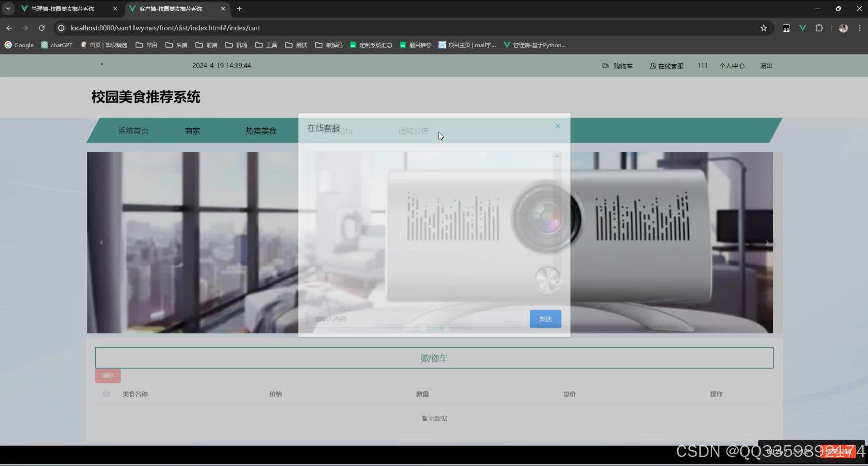Close the 在线客服 chat dialog
The image size is (868, 466).
tap(557, 126)
